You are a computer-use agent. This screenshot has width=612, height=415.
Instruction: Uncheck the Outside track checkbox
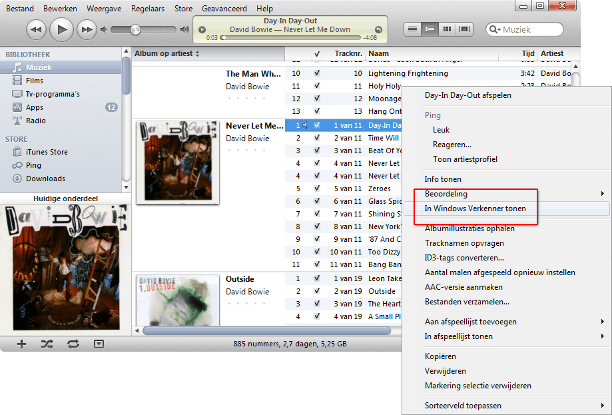point(317,291)
